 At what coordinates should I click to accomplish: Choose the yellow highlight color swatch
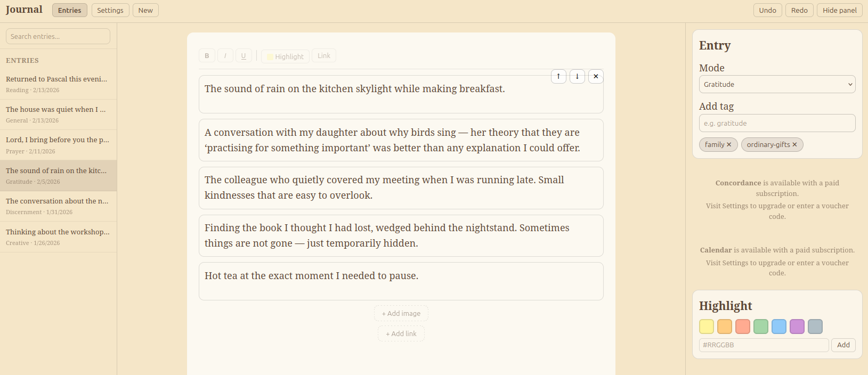(707, 327)
